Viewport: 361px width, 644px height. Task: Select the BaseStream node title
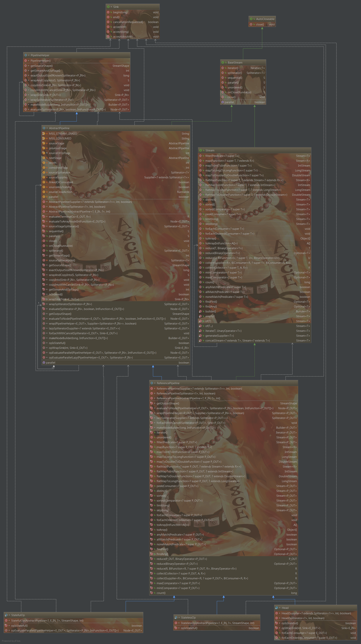[235, 62]
